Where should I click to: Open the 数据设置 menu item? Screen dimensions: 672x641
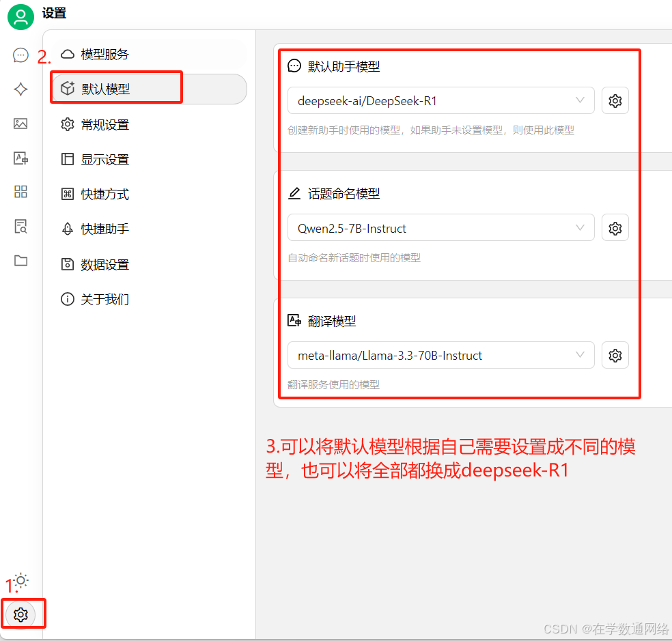point(148,264)
